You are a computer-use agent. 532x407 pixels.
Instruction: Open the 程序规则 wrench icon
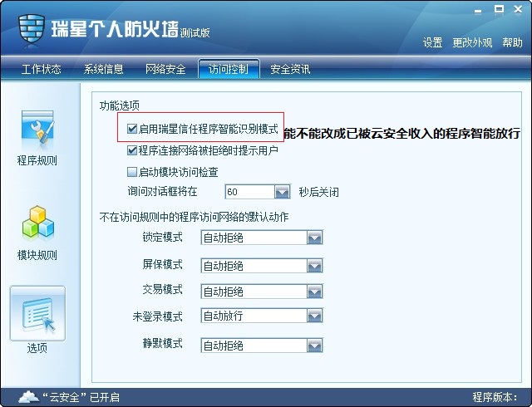[37, 129]
